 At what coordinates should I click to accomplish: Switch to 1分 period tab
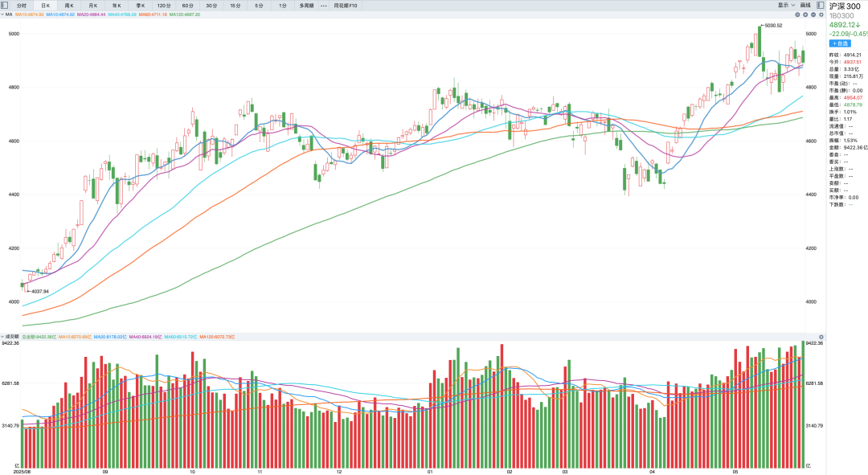283,6
